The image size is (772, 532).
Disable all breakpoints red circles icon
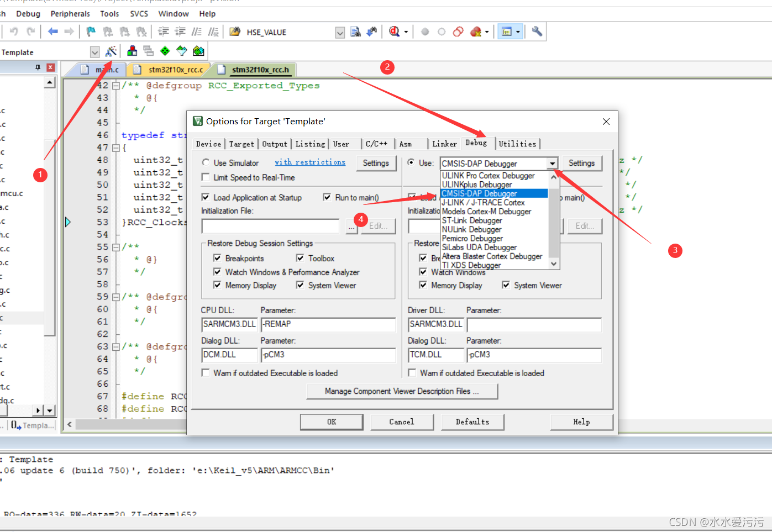coord(458,31)
